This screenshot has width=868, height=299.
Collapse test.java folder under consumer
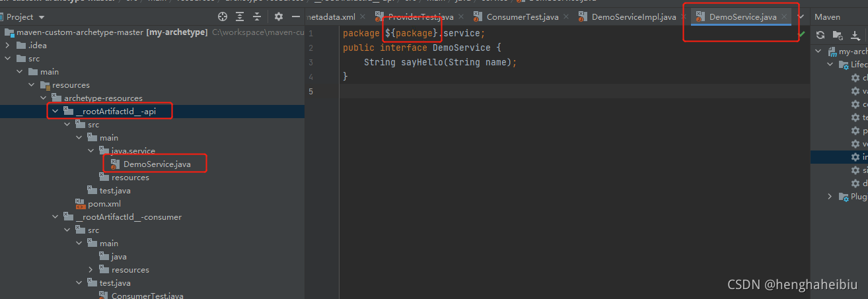point(79,282)
